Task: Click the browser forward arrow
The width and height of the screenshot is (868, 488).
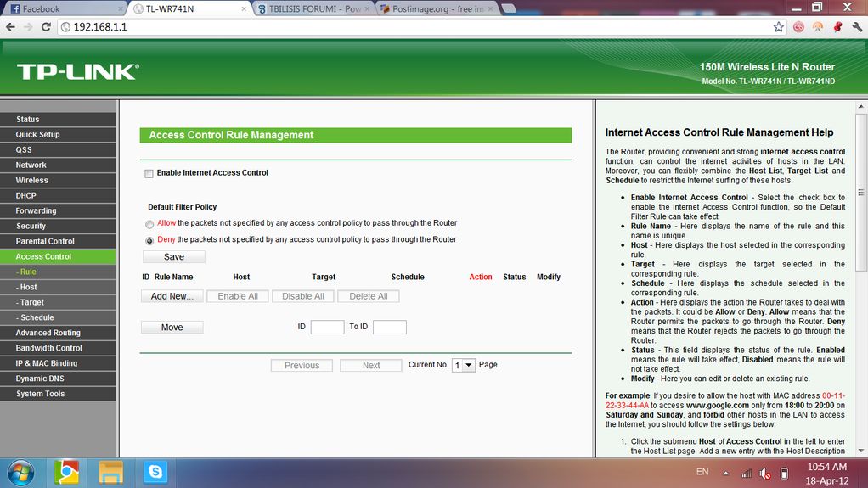Action: [x=28, y=26]
